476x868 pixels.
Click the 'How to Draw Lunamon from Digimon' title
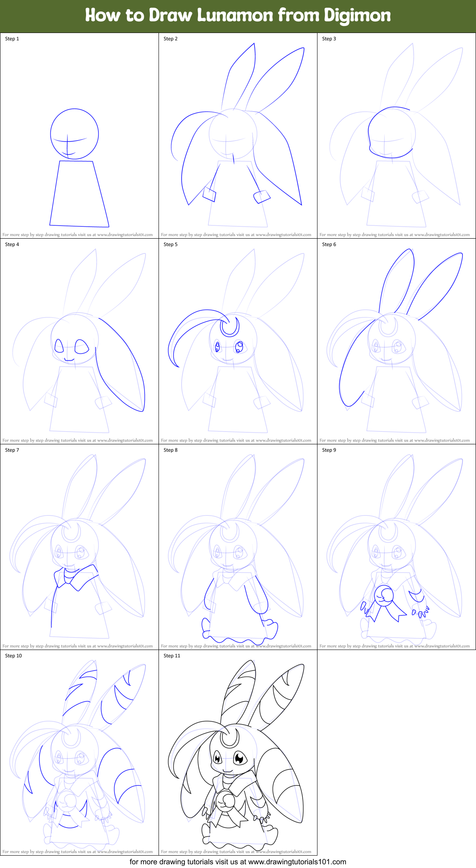[x=238, y=15]
